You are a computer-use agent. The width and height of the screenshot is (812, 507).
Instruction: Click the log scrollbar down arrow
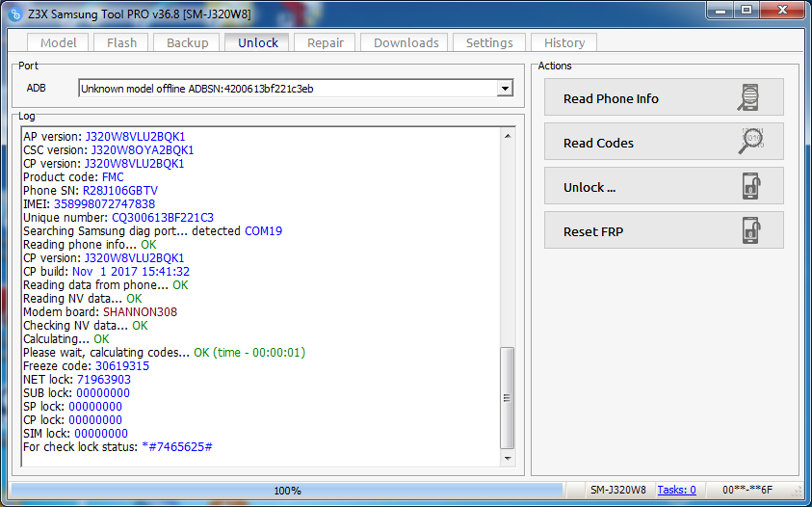pos(508,458)
